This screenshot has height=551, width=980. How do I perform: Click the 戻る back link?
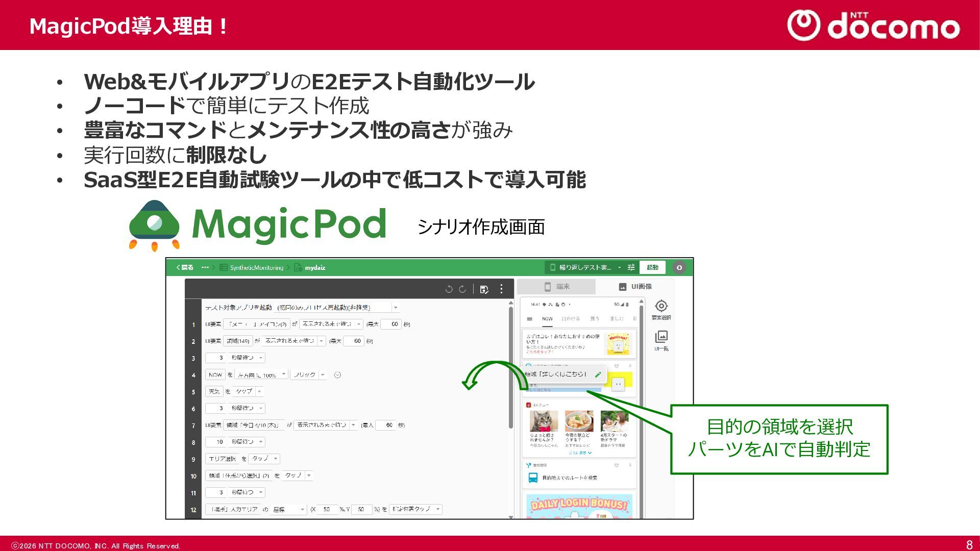[x=185, y=267]
